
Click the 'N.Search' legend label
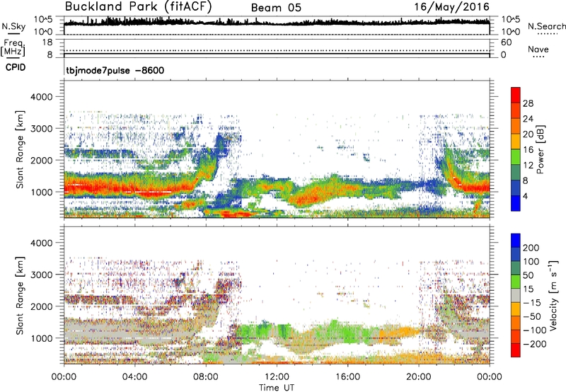(x=546, y=26)
